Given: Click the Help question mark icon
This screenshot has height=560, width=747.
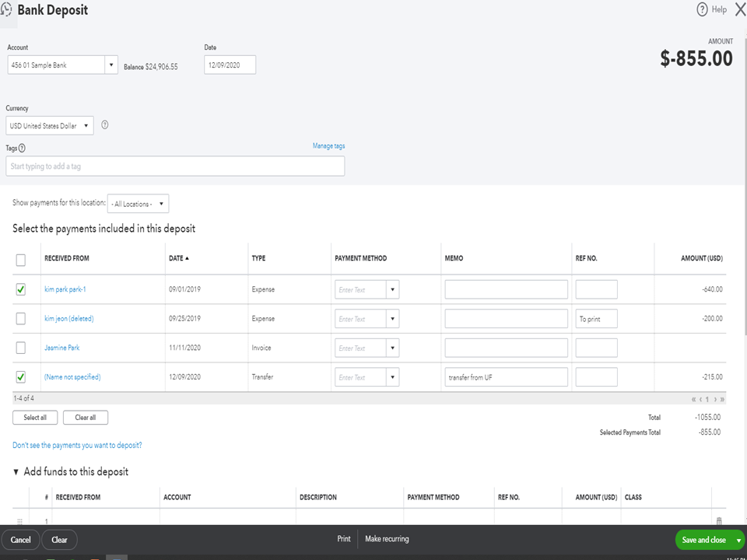Looking at the screenshot, I should pyautogui.click(x=702, y=9).
